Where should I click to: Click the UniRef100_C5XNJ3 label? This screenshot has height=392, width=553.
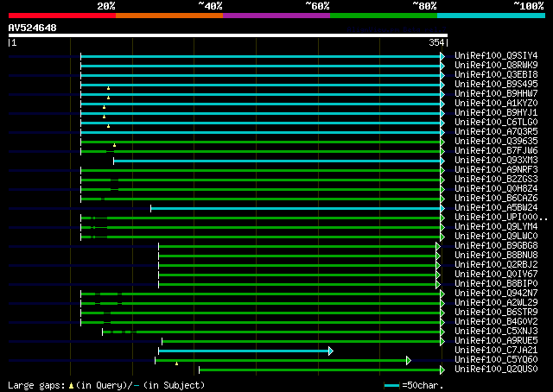[496, 332]
